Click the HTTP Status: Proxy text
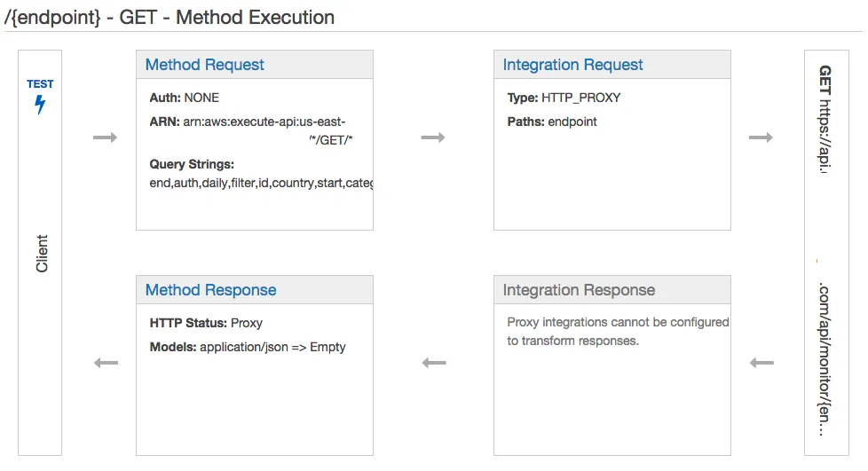868x471 pixels. click(x=206, y=323)
